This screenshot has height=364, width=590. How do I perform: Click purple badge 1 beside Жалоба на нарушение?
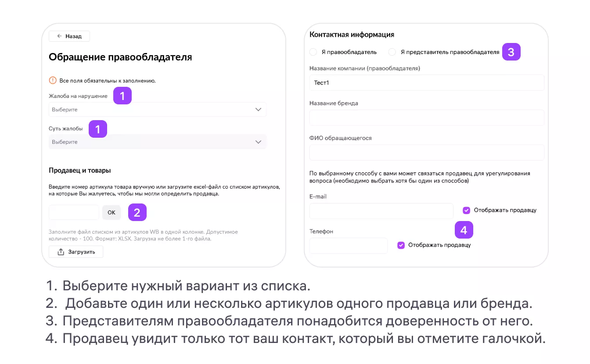(x=122, y=96)
